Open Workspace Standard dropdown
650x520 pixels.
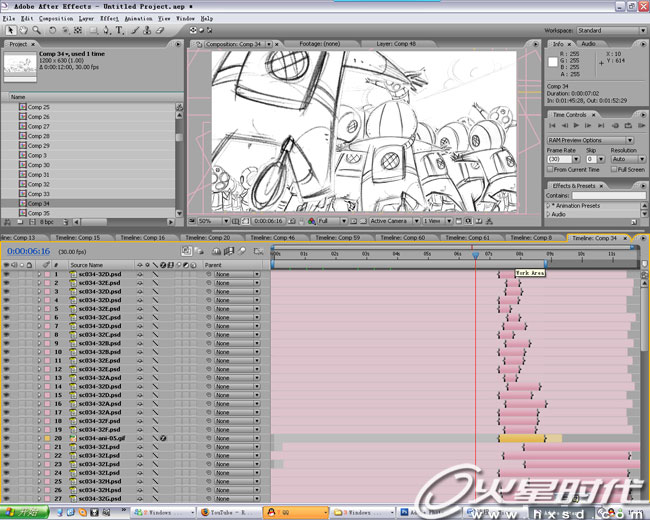[611, 30]
